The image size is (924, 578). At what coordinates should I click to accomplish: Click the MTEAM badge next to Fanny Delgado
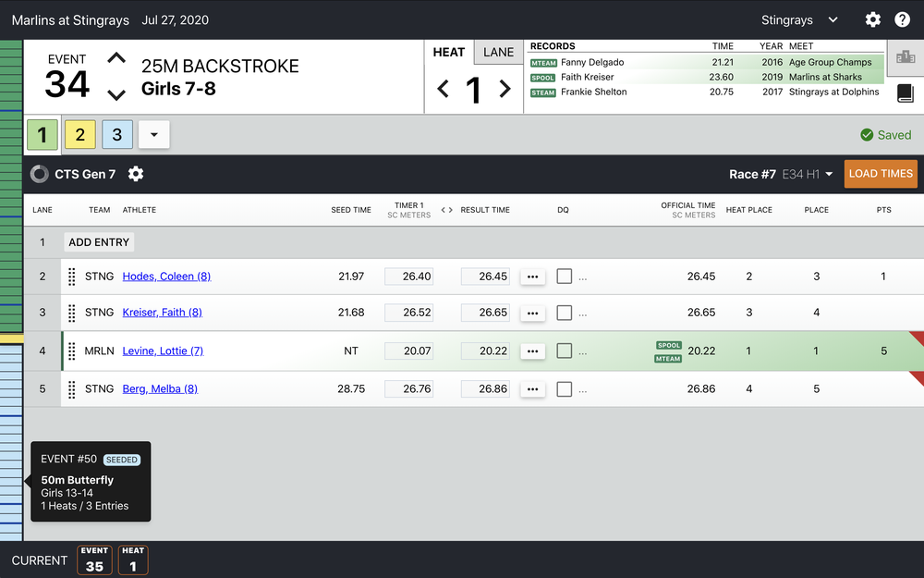(x=543, y=63)
